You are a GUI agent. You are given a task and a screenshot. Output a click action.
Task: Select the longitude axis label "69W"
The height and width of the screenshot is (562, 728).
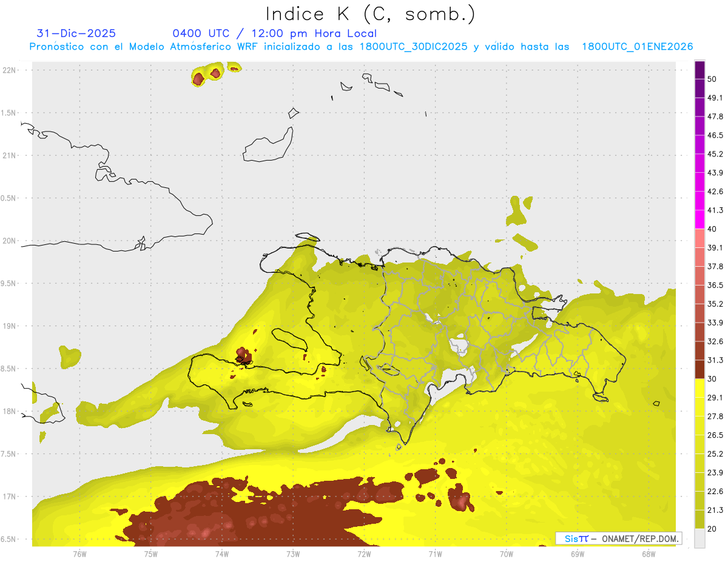coord(577,554)
